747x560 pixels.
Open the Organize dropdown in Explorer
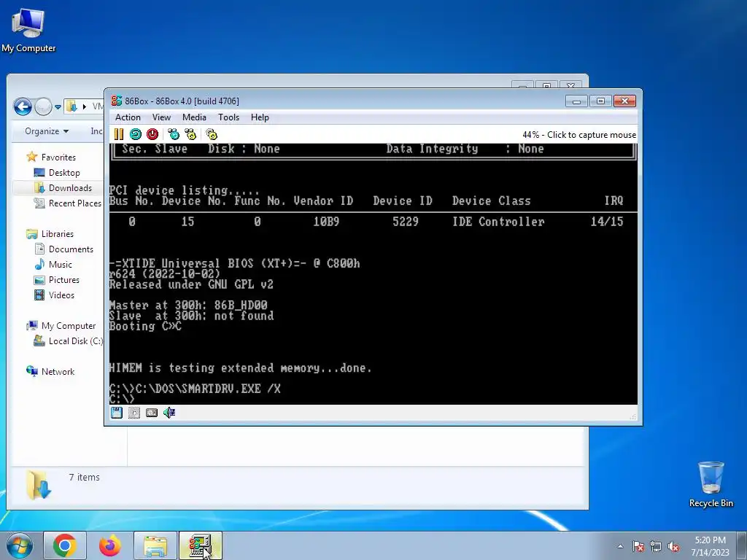click(x=47, y=131)
